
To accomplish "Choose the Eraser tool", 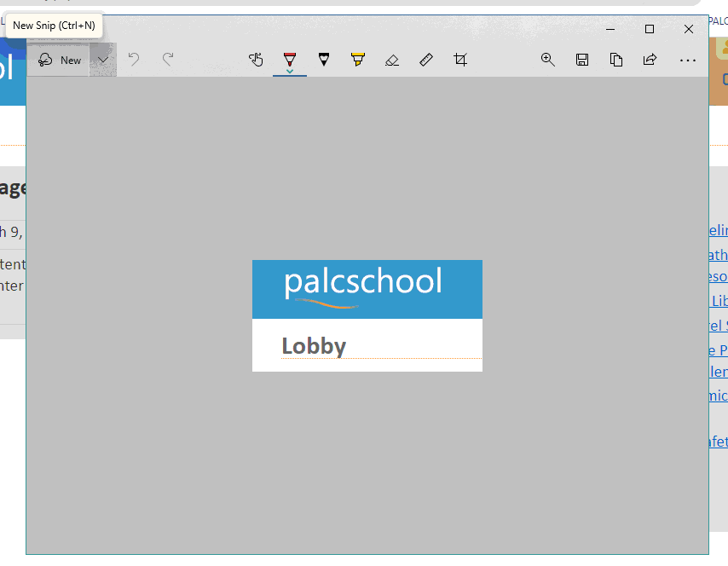I will [392, 60].
